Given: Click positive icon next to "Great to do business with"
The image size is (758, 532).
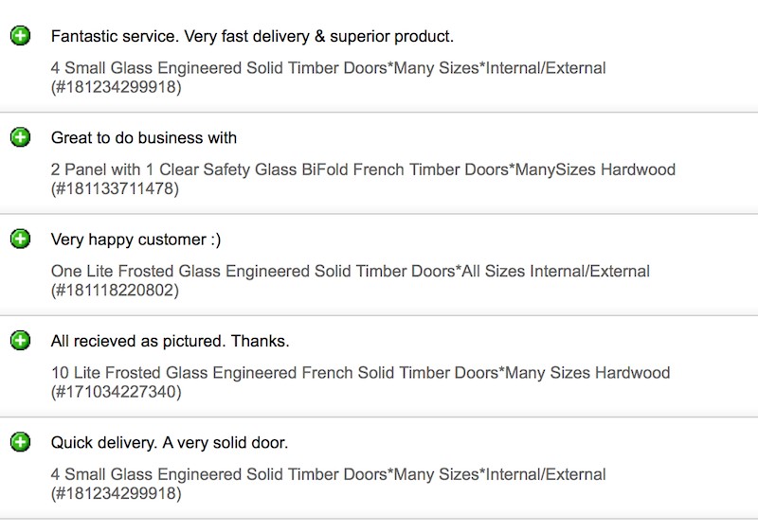Looking at the screenshot, I should tap(20, 138).
